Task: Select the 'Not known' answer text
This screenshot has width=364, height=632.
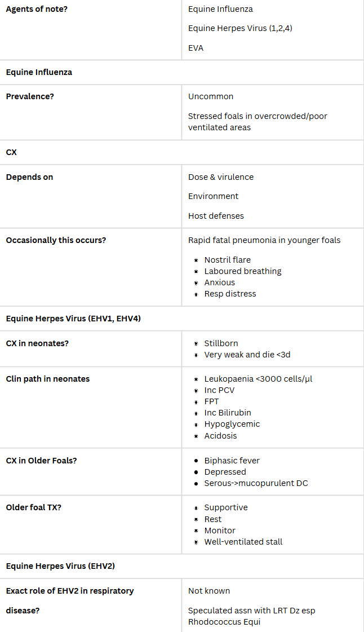Action: (x=209, y=591)
